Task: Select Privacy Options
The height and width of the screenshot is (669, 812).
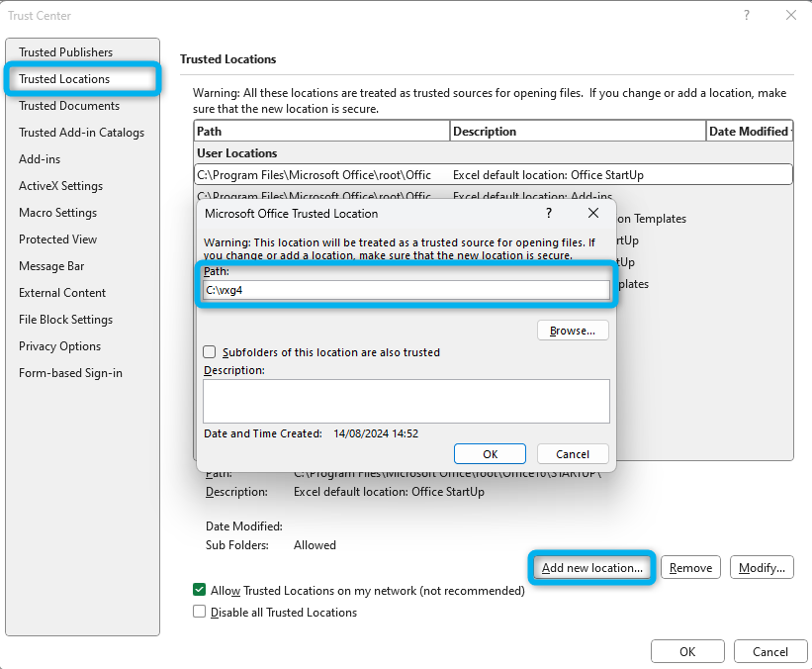Action: [59, 345]
